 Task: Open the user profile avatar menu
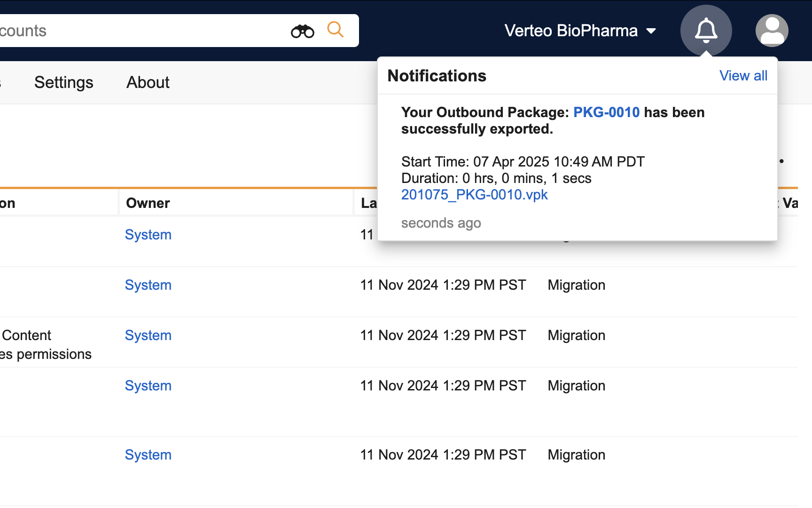772,31
